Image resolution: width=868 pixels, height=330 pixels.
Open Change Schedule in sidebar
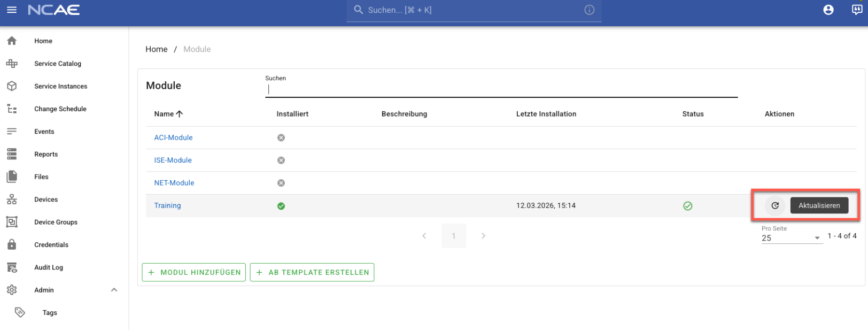[x=60, y=109]
